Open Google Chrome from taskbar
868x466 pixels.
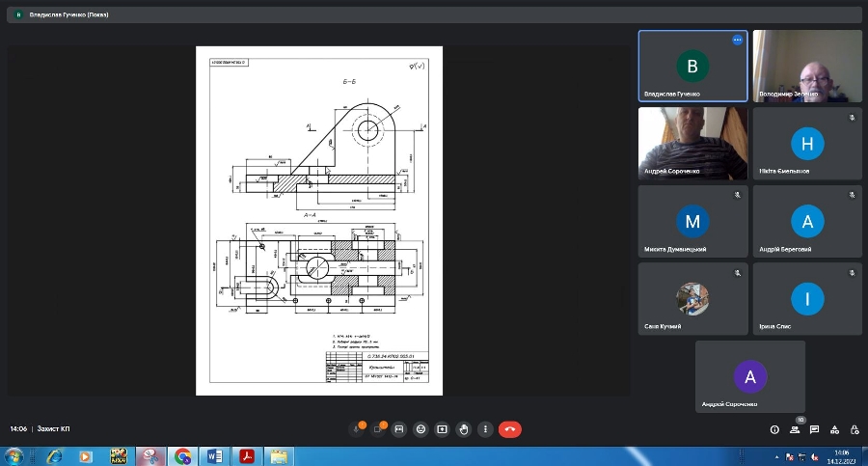(x=181, y=455)
